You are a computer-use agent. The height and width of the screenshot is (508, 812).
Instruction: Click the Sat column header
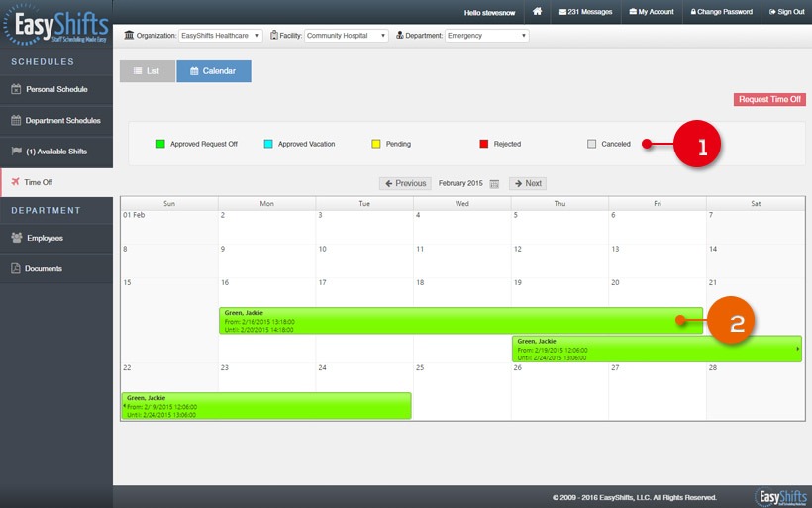(x=756, y=204)
